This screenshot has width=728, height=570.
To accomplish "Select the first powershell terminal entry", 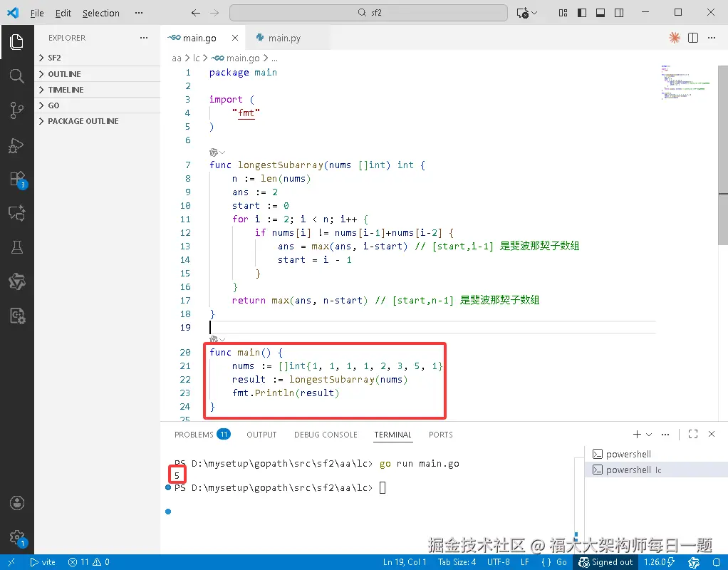I will click(x=655, y=454).
